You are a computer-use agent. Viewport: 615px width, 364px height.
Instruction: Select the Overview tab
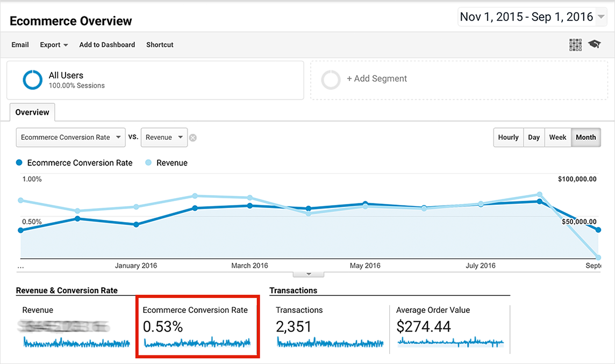point(32,112)
